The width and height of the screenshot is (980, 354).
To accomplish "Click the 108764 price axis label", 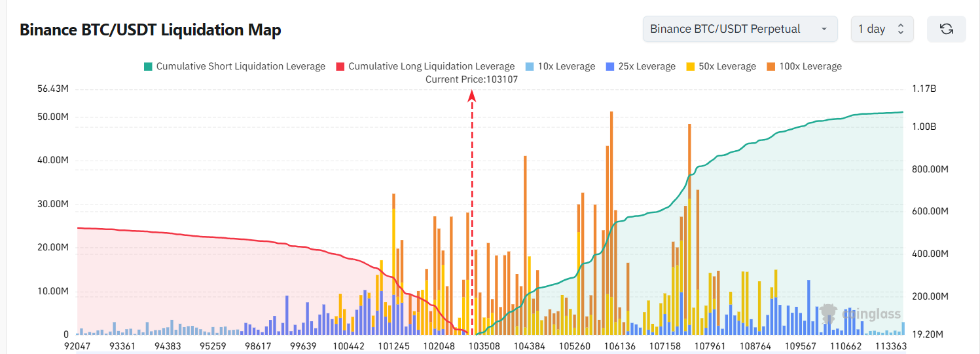I will [755, 345].
